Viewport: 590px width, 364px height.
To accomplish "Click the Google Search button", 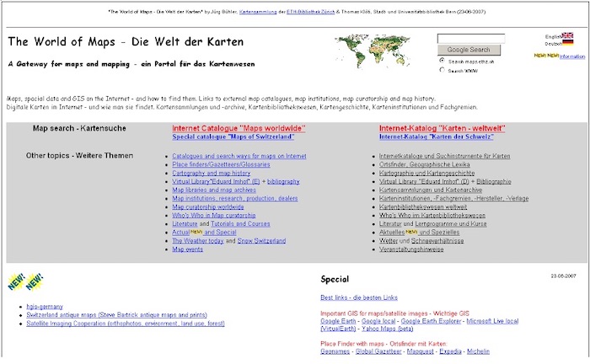I will [469, 50].
